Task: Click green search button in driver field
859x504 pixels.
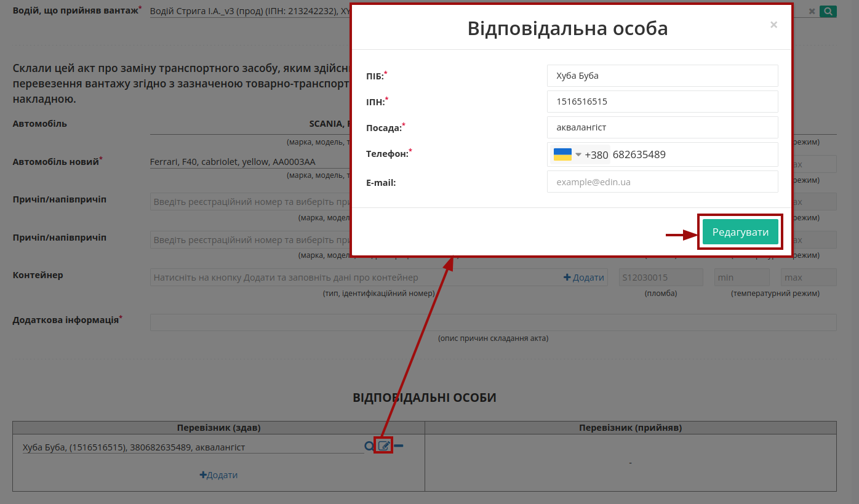Action: click(x=828, y=11)
